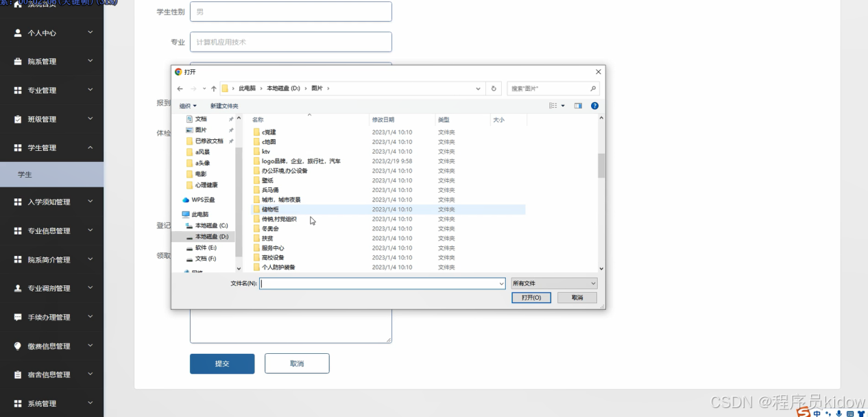868x417 pixels.
Task: Go up one folder level arrow
Action: 214,88
